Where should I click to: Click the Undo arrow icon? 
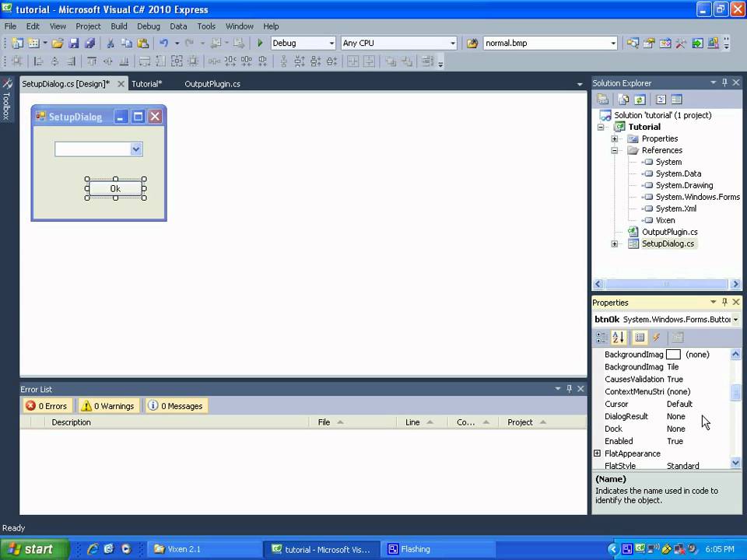163,44
